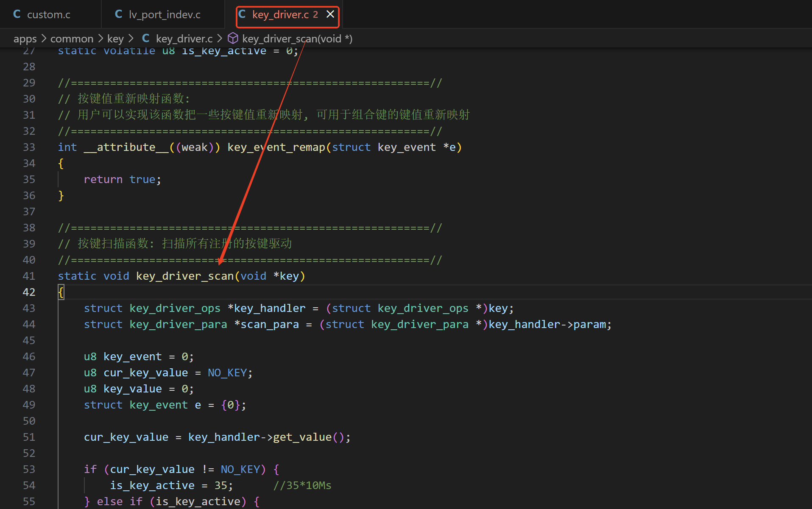Open the apps breadcrumb segment
812x509 pixels.
pos(25,39)
